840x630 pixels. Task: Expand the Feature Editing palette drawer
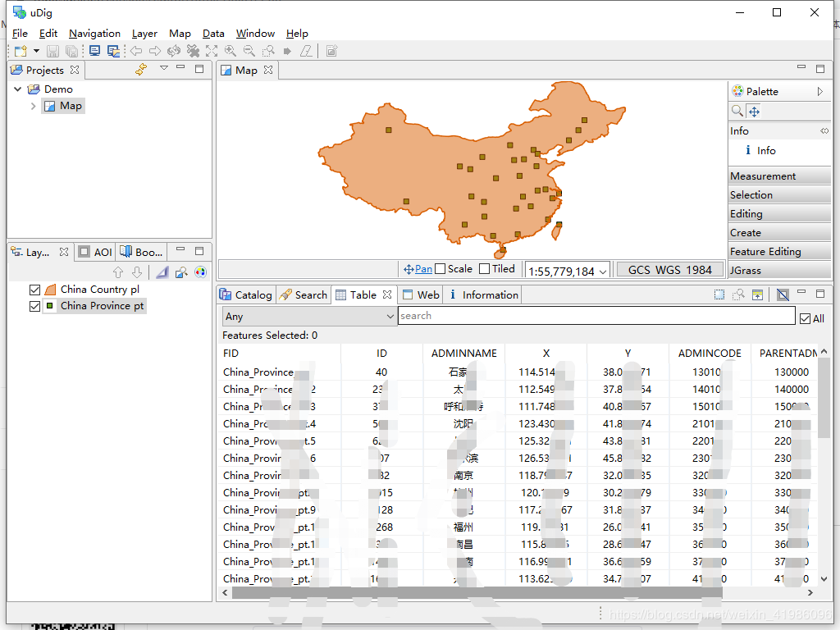tap(779, 251)
